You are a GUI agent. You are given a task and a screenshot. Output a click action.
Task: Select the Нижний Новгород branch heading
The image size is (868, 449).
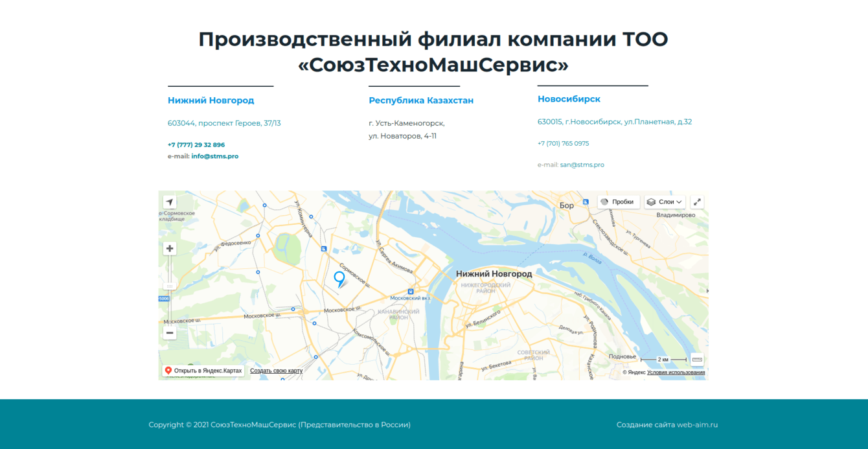(211, 100)
